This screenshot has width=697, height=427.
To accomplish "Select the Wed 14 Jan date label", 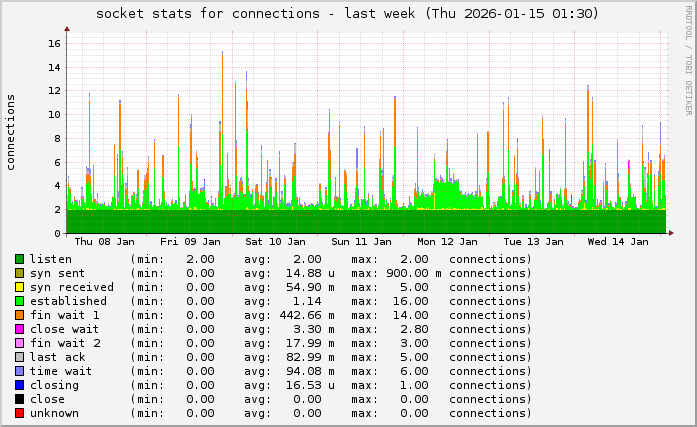I will click(619, 241).
